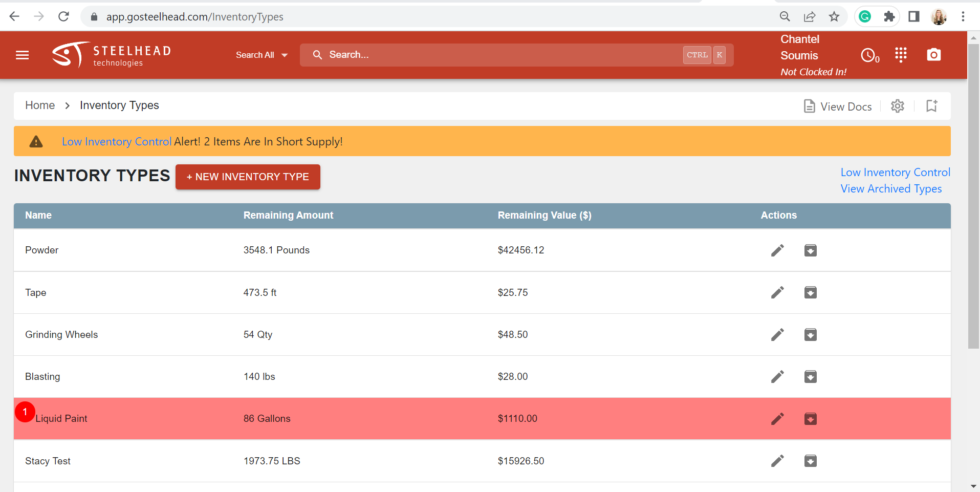
Task: Expand the Search All dropdown
Action: coord(262,55)
